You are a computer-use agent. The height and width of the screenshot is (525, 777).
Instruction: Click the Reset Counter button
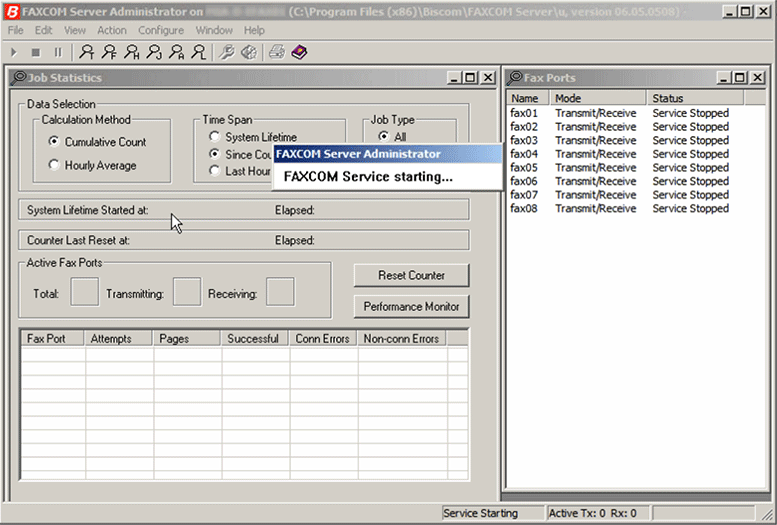tap(411, 275)
